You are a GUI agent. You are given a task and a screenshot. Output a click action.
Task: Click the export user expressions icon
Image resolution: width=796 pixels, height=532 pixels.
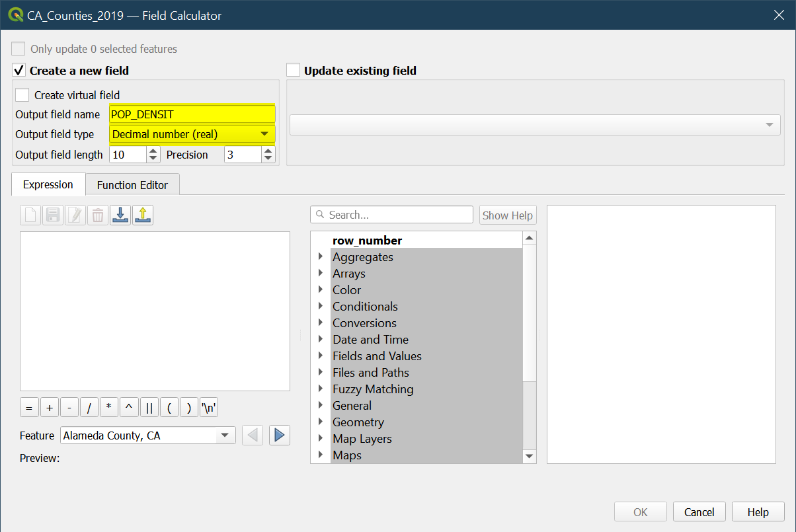pos(143,215)
